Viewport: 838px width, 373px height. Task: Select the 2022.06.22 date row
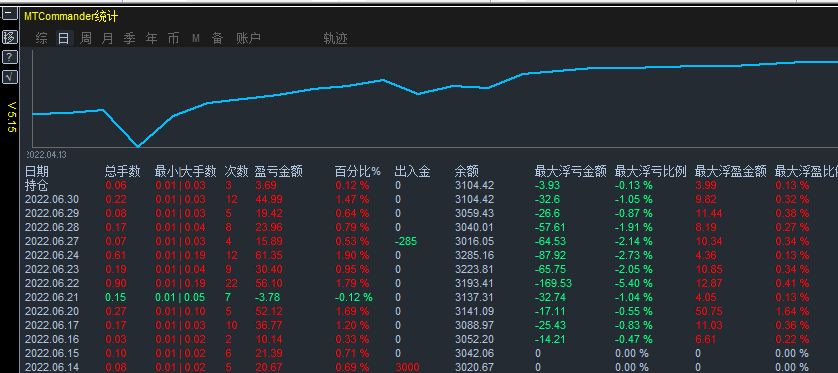[431, 283]
